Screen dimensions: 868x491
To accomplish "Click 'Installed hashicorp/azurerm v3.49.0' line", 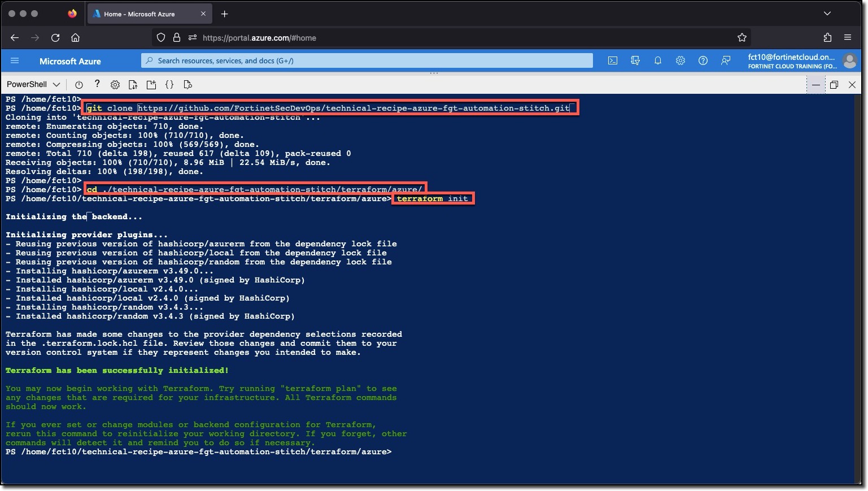I will [155, 280].
